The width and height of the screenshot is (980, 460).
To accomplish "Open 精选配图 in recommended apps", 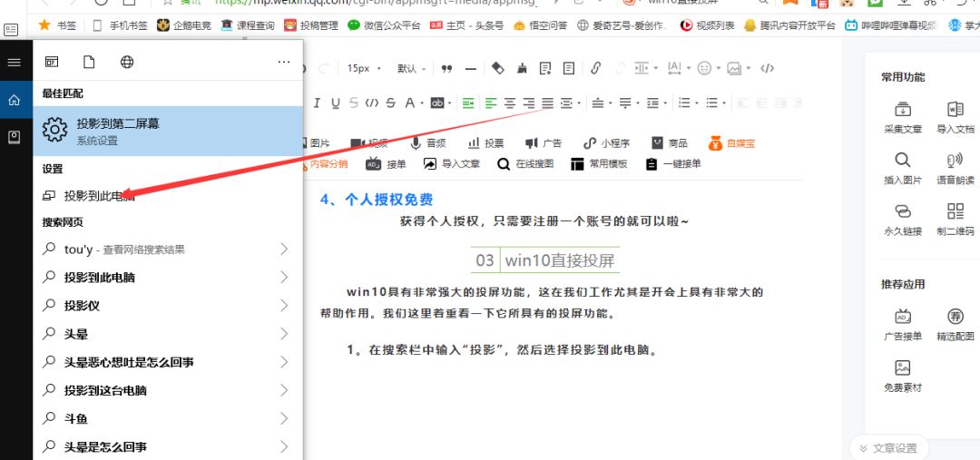I will [955, 325].
